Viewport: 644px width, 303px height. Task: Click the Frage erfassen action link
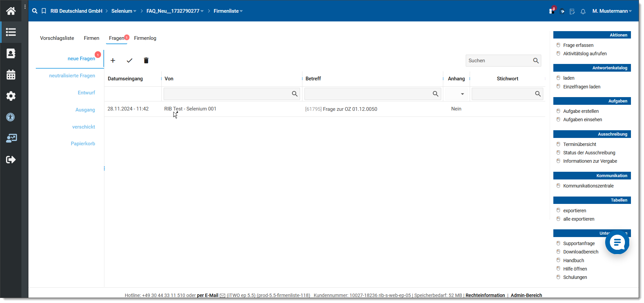click(x=578, y=45)
